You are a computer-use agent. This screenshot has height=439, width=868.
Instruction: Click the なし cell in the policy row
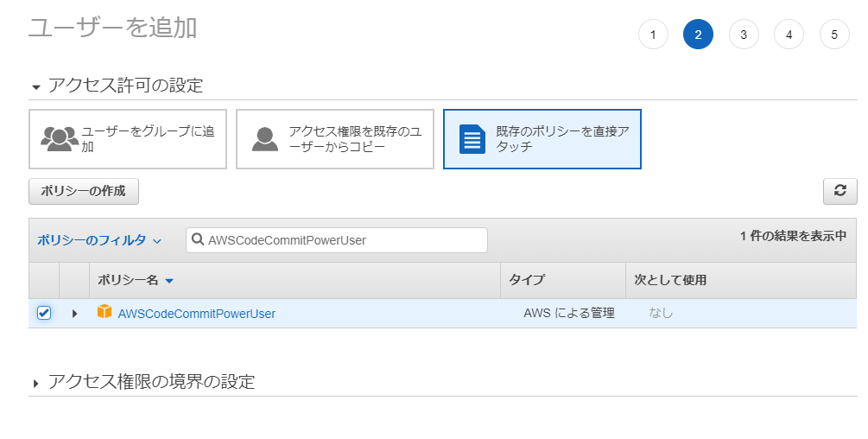coord(661,314)
